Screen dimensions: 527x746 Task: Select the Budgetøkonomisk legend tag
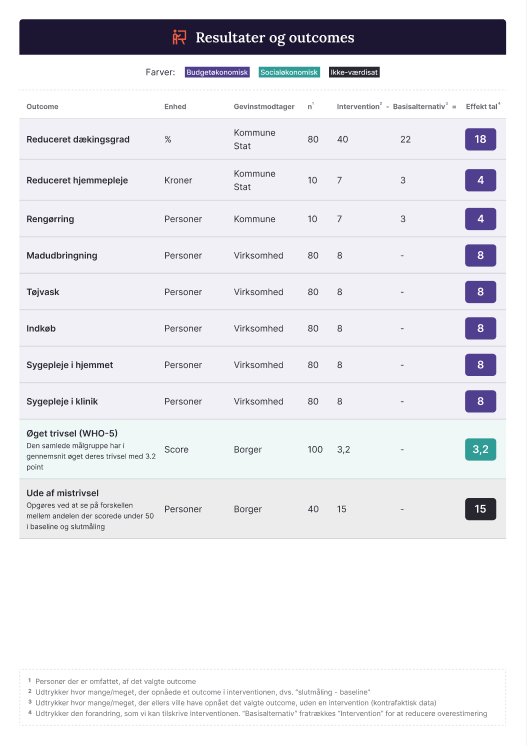coord(217,72)
